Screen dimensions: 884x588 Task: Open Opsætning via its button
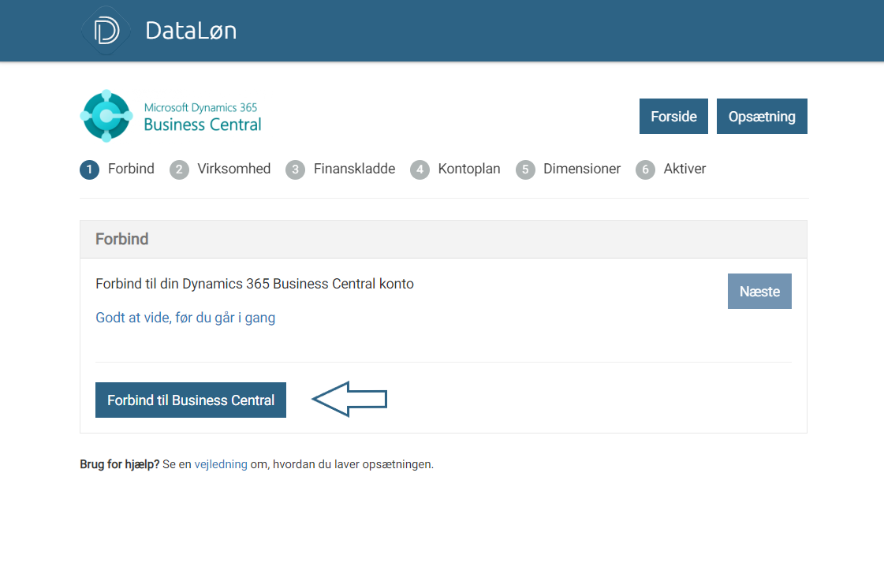(763, 116)
